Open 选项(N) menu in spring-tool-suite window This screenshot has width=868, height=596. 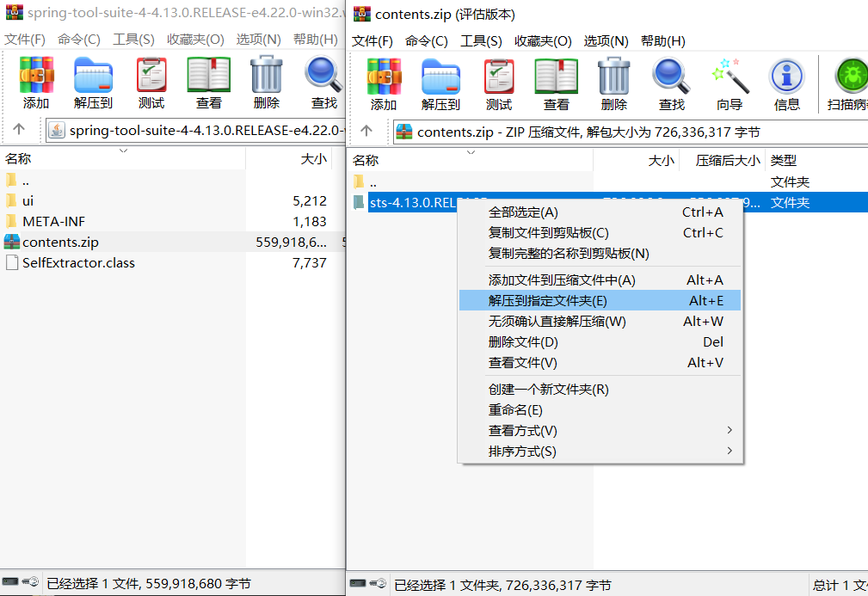click(x=259, y=40)
